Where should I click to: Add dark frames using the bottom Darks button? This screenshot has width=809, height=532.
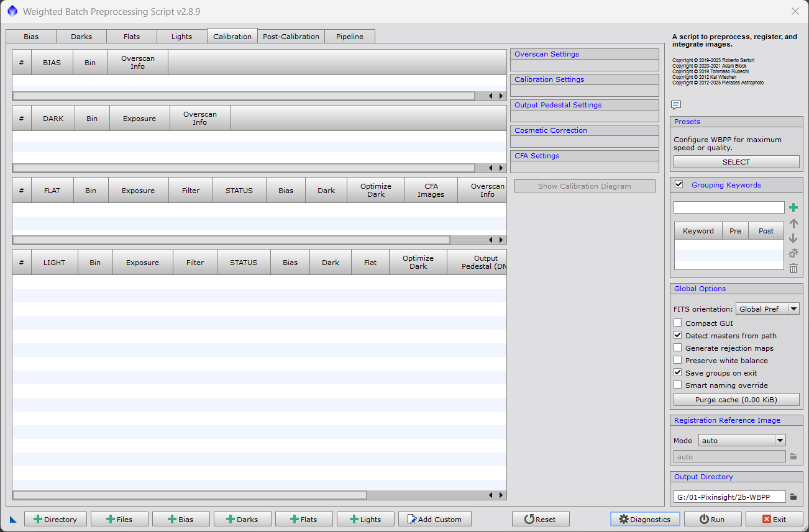pos(242,520)
